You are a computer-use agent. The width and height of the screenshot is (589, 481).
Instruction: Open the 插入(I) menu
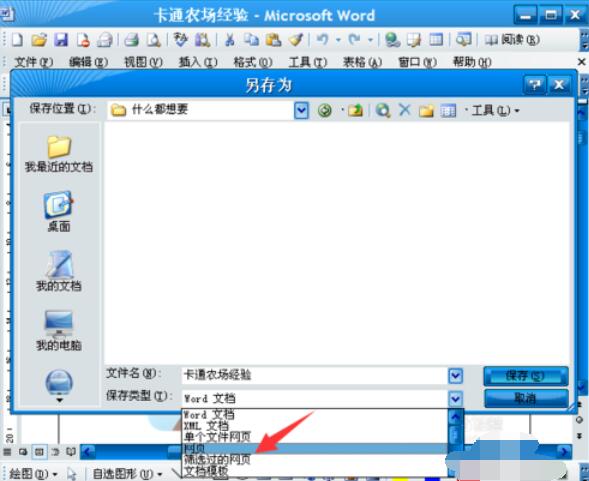pos(198,62)
